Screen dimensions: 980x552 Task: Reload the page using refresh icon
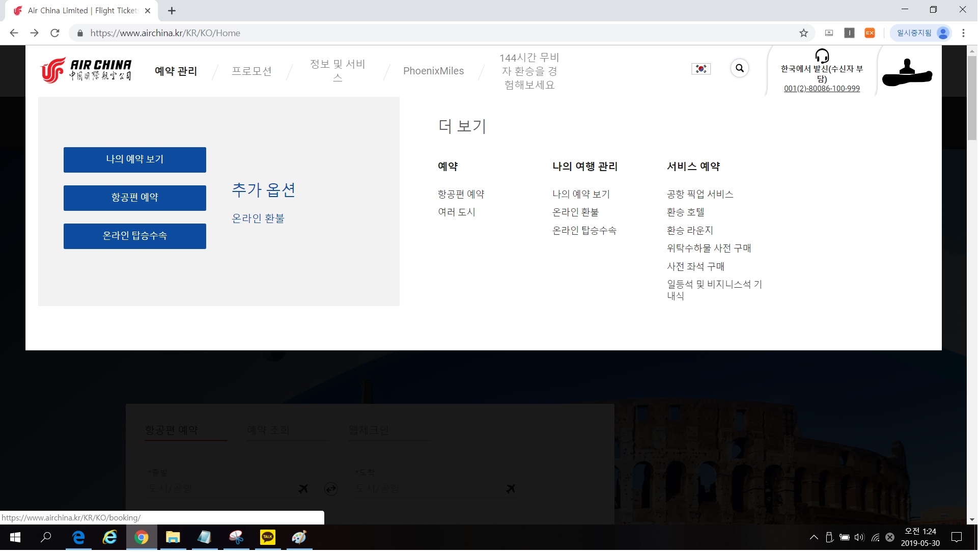pos(55,33)
